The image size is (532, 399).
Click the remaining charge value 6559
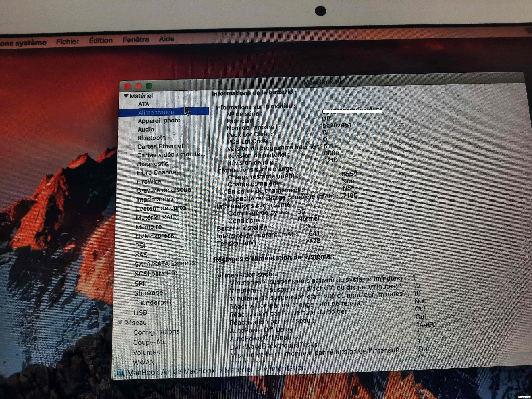coord(349,174)
